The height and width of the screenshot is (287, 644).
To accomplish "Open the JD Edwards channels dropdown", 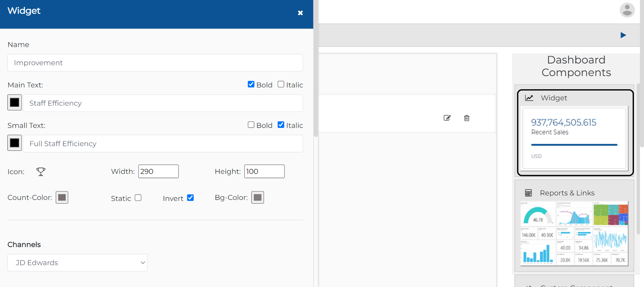I will [x=77, y=262].
